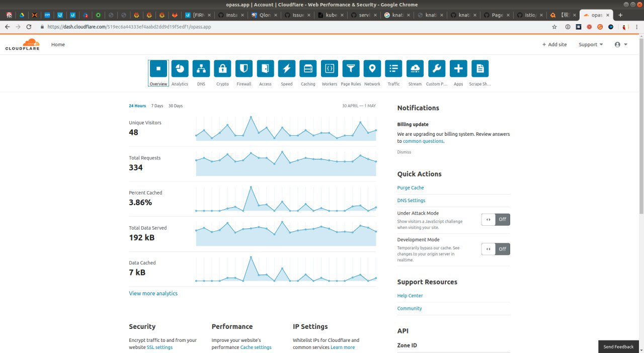The height and width of the screenshot is (353, 644).
Task: Click the Send Feedback button
Action: (618, 346)
